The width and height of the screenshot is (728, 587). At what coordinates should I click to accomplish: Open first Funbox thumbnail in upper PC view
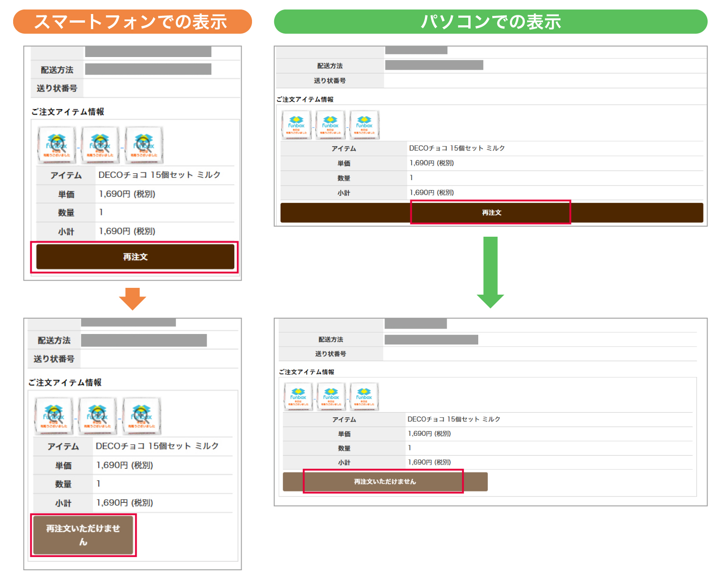(x=296, y=125)
